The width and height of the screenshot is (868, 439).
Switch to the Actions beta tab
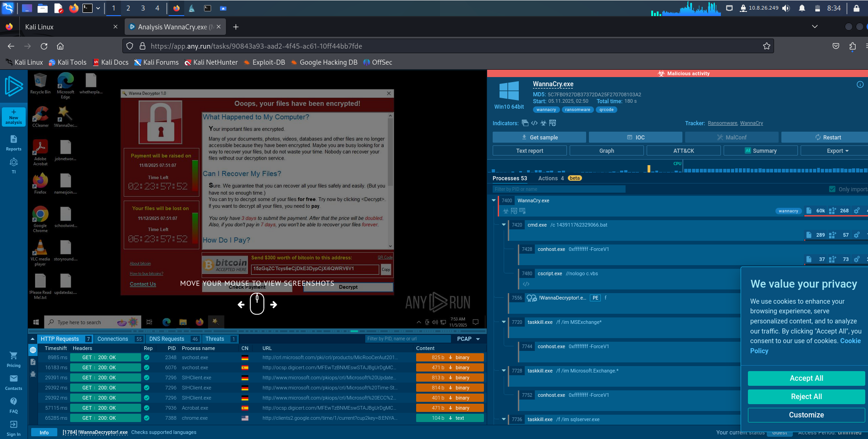pyautogui.click(x=560, y=178)
